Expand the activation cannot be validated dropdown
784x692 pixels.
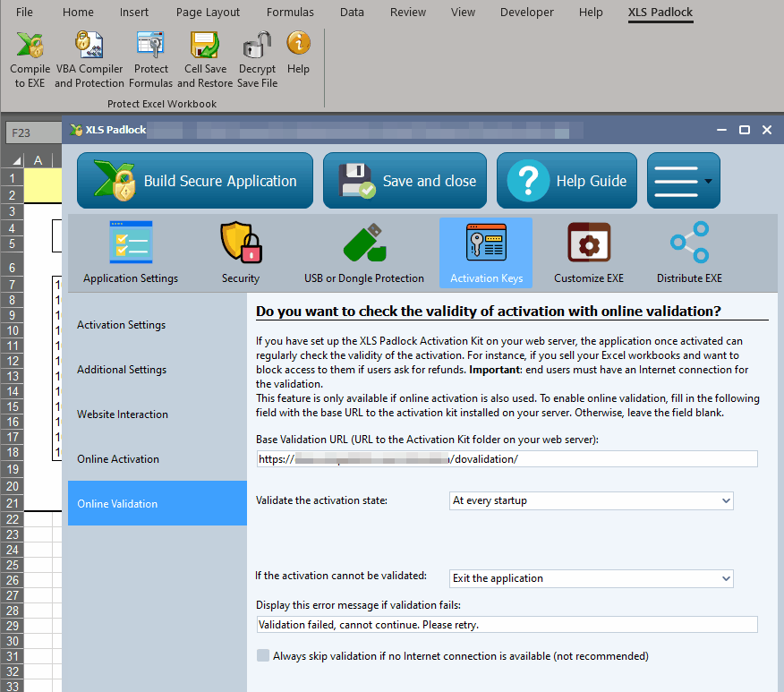(591, 578)
